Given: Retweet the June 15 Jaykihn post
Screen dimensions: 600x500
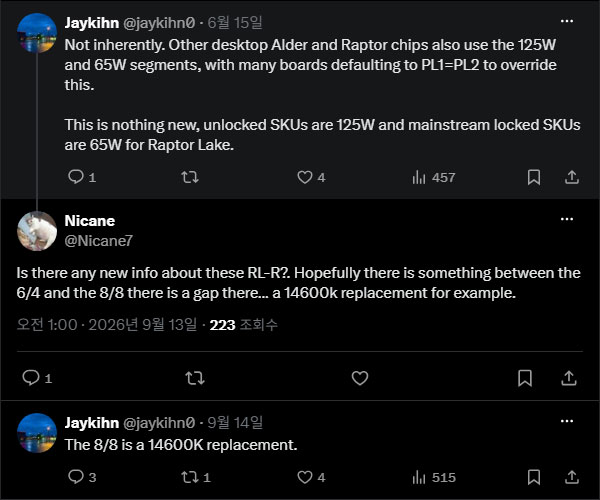Looking at the screenshot, I should pos(190,177).
